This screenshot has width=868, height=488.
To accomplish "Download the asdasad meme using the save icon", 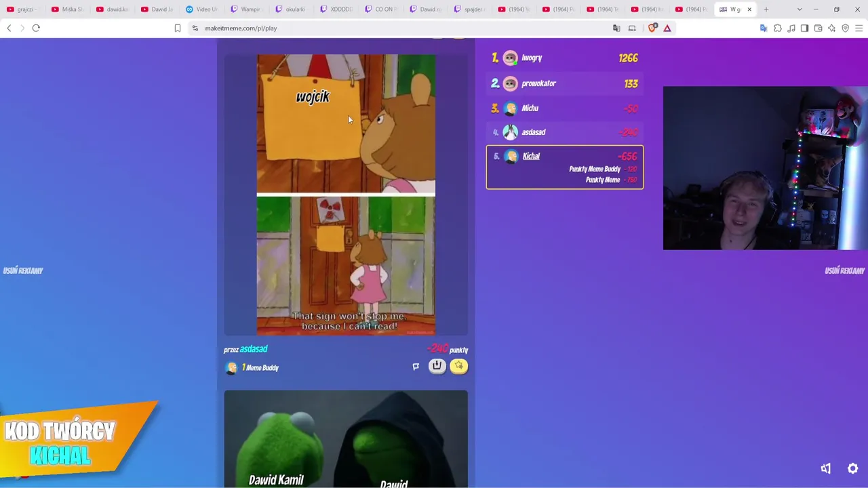I will pos(437,366).
